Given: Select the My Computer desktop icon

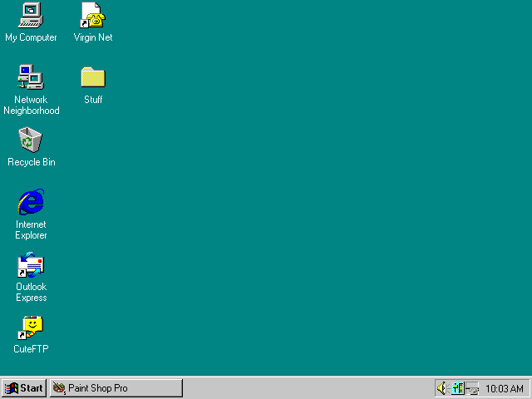Looking at the screenshot, I should 31,15.
